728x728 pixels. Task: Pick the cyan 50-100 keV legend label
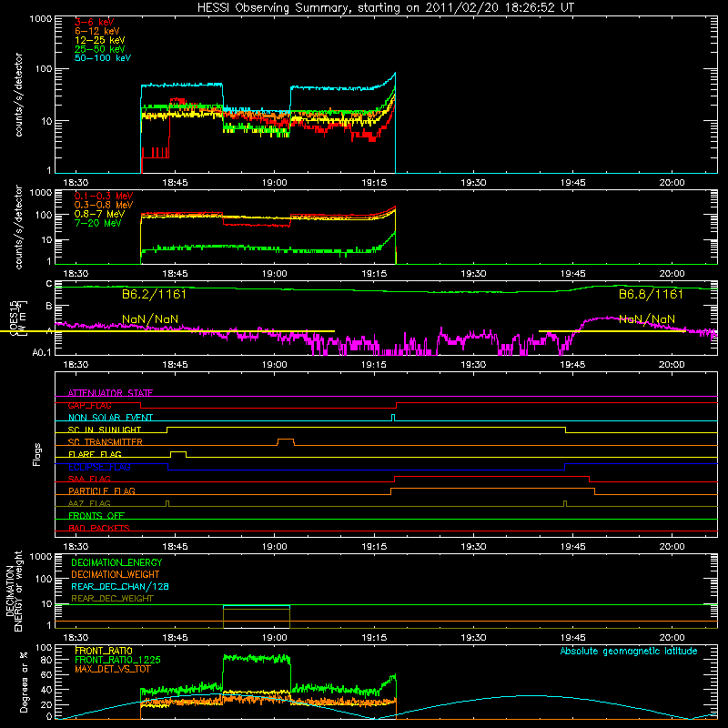(x=103, y=58)
